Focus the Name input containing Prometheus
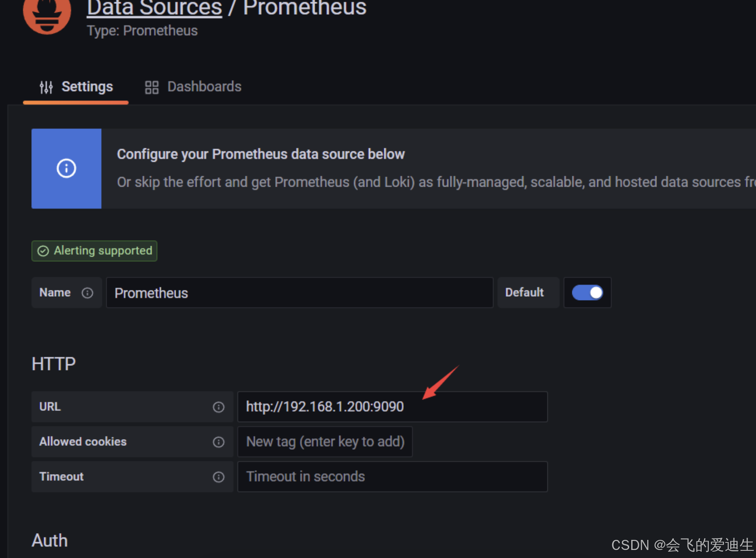 (300, 292)
